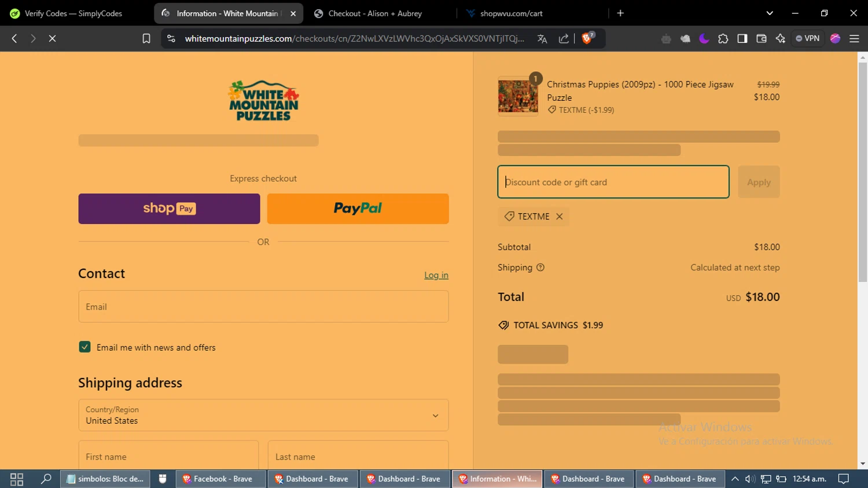The height and width of the screenshot is (488, 868).
Task: Open the Leo AI sparkle icon
Action: 781,38
